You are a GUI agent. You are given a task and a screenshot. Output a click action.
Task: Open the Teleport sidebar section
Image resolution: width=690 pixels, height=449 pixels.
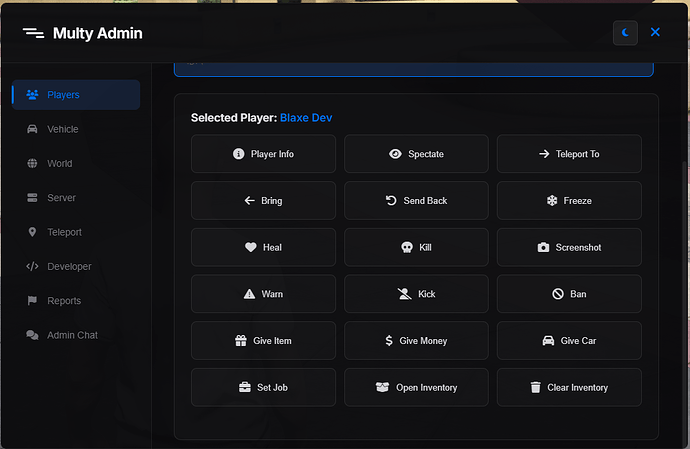pos(76,232)
